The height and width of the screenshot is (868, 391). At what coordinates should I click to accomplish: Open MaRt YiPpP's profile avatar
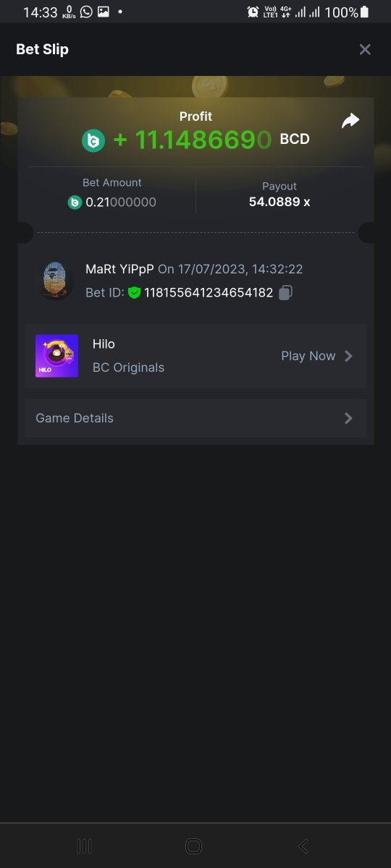pyautogui.click(x=55, y=281)
